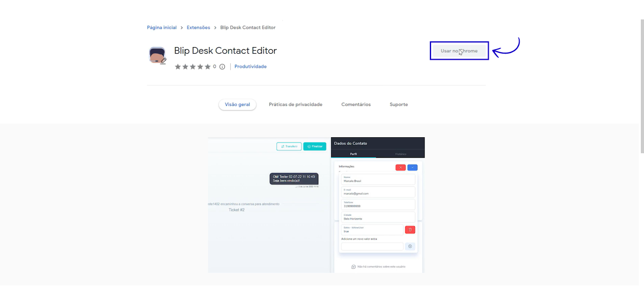The width and height of the screenshot is (644, 305).
Task: Open the Extensões breadcrumb link
Action: click(x=198, y=28)
